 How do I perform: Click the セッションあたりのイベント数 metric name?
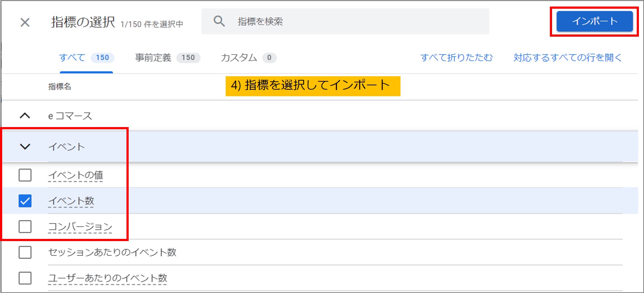point(112,252)
